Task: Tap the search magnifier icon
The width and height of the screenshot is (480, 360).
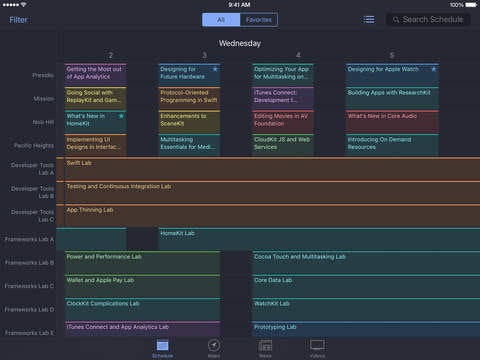Action: [x=396, y=20]
